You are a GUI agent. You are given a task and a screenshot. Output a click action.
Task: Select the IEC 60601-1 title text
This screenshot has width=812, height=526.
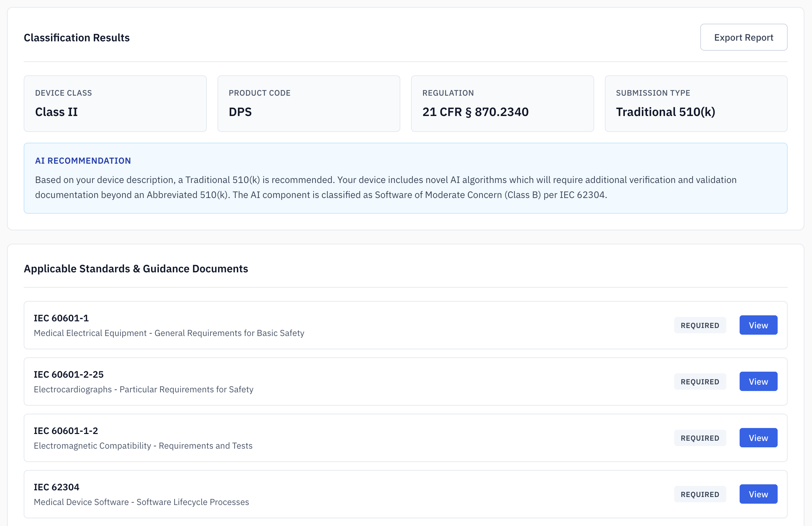point(61,318)
